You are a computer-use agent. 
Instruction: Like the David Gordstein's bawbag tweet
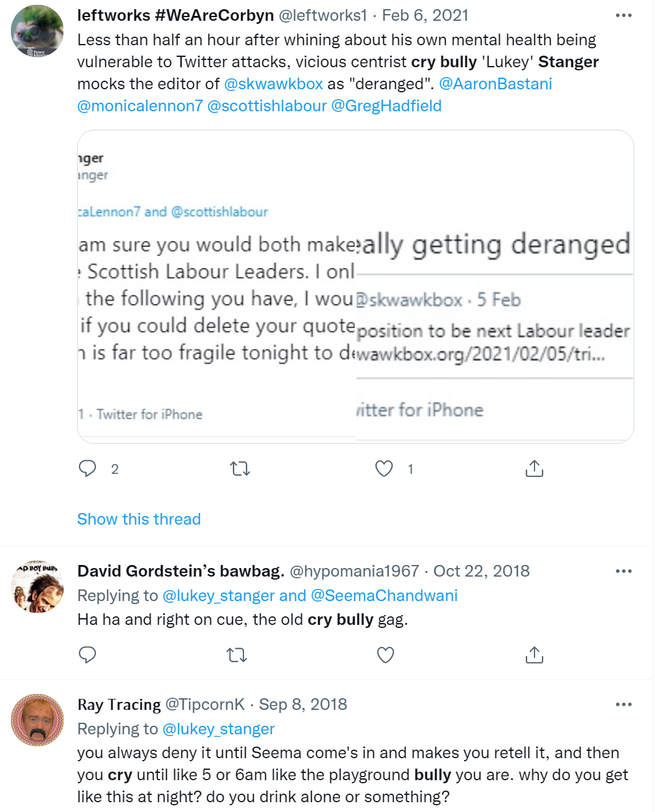385,655
